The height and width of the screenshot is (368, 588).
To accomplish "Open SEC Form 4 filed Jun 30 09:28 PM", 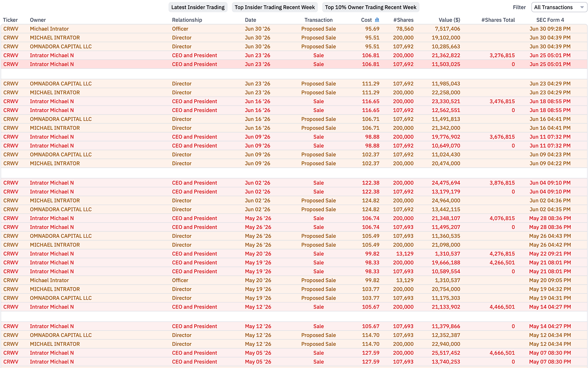I will click(x=550, y=29).
